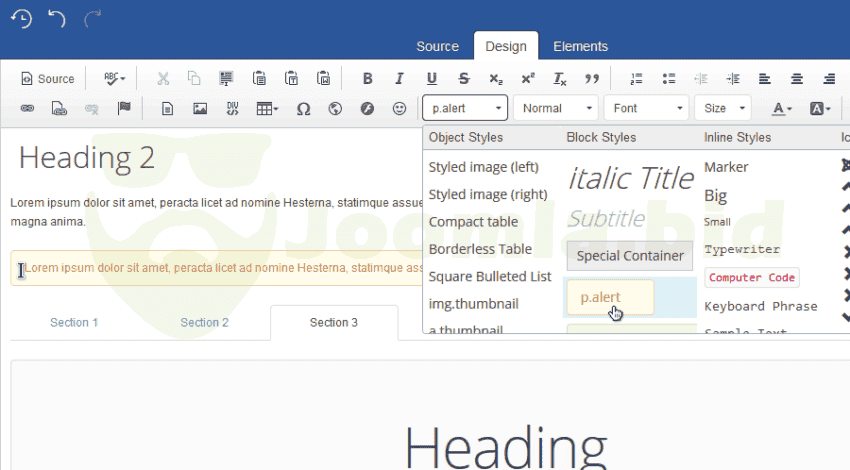Insert a link with the chain icon
The height and width of the screenshot is (470, 850).
point(27,108)
